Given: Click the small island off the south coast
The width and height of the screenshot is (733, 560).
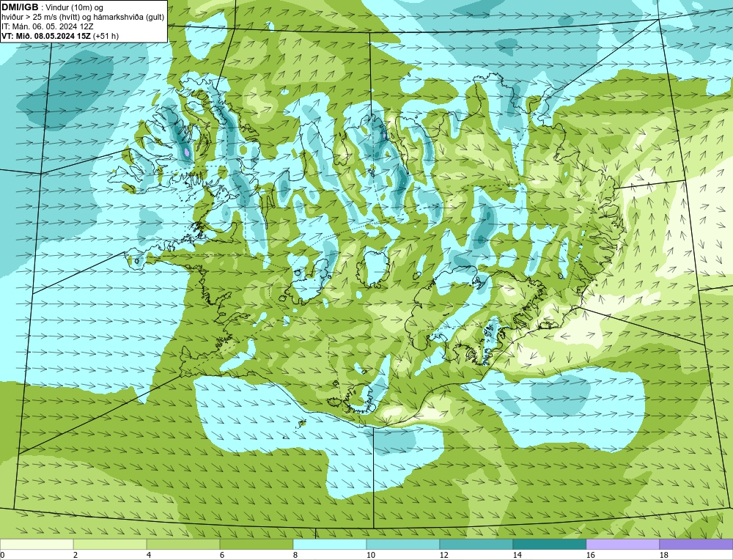Looking at the screenshot, I should 301,424.
